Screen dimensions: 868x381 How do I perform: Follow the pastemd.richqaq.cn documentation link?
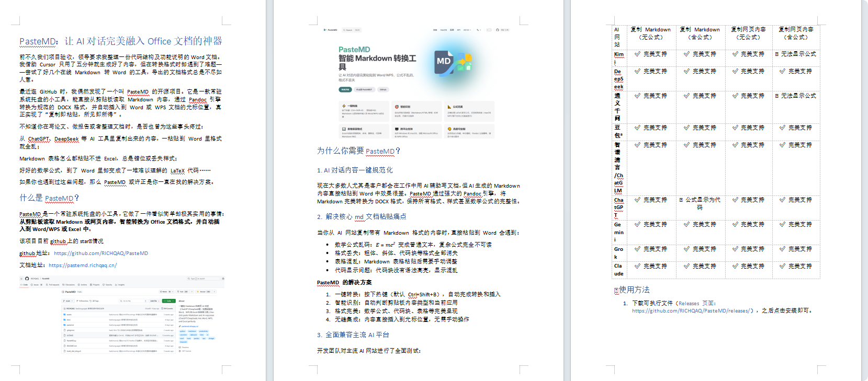tap(83, 265)
